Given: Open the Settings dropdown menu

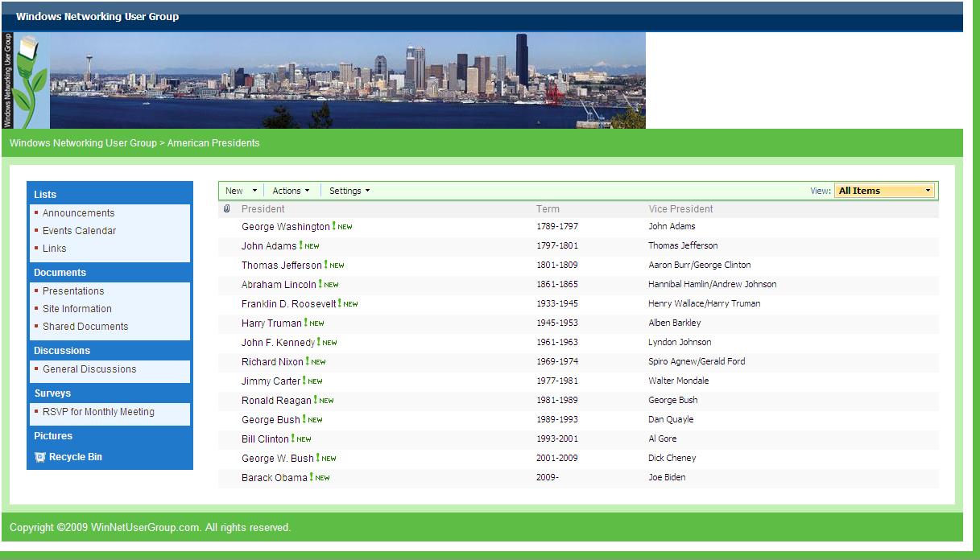Looking at the screenshot, I should click(x=349, y=191).
